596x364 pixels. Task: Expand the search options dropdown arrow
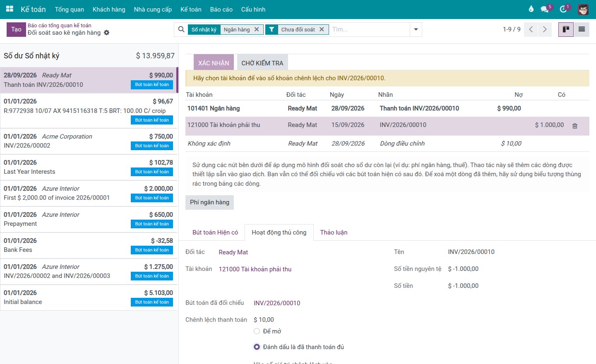416,29
